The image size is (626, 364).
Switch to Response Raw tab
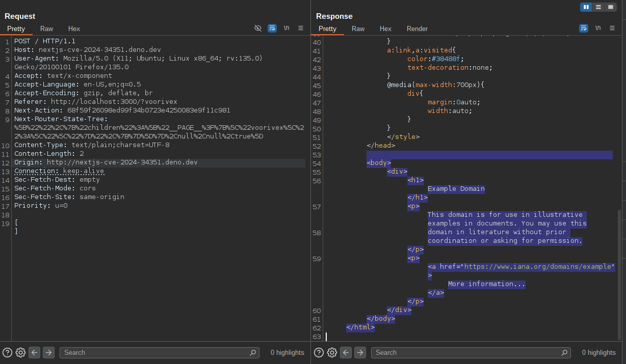point(358,29)
